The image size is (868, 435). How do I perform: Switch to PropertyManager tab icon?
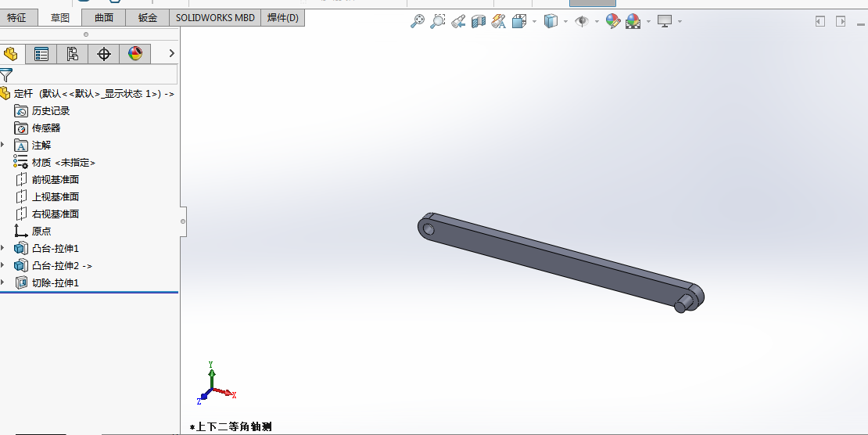(41, 54)
